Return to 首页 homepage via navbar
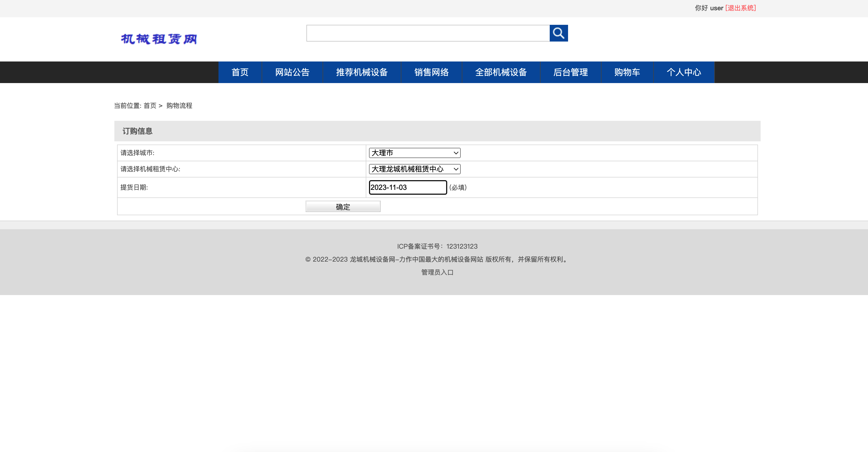Viewport: 868px width, 452px height. click(240, 72)
